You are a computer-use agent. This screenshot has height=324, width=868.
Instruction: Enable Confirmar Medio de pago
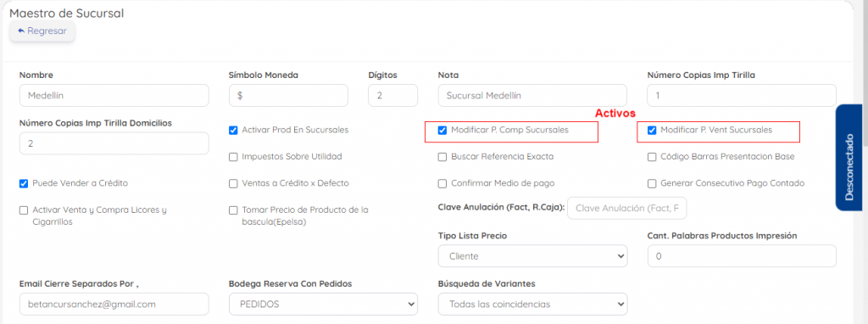pyautogui.click(x=442, y=183)
